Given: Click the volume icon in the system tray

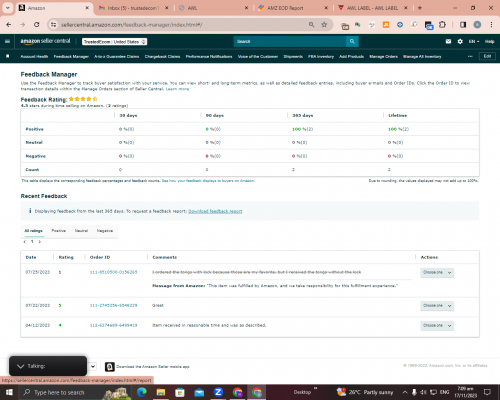Looking at the screenshot, I should pos(423,392).
